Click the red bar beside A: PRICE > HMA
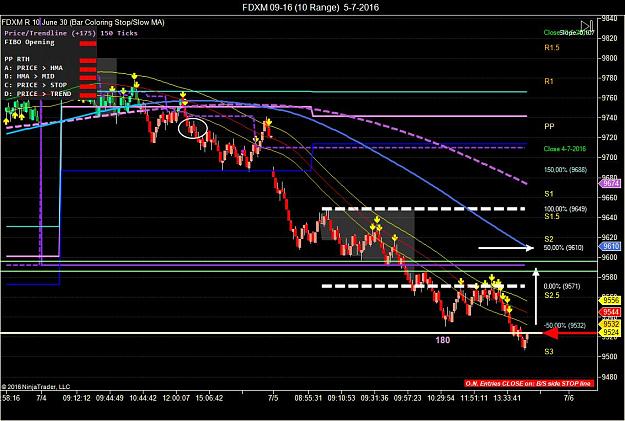The width and height of the screenshot is (625, 421). coord(88,69)
